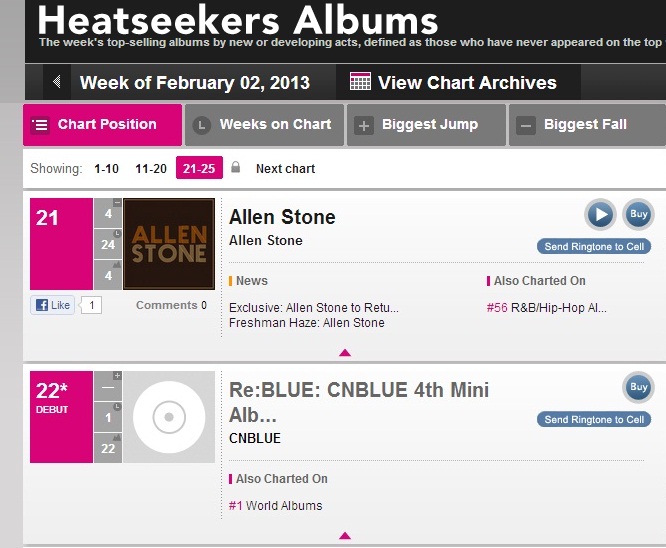
Task: Open the CNBLUE placeholder disc artwork
Action: (169, 417)
